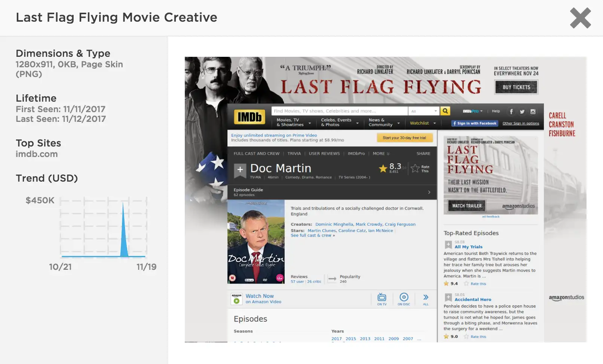Expand the MORE menu on title bar

click(381, 154)
